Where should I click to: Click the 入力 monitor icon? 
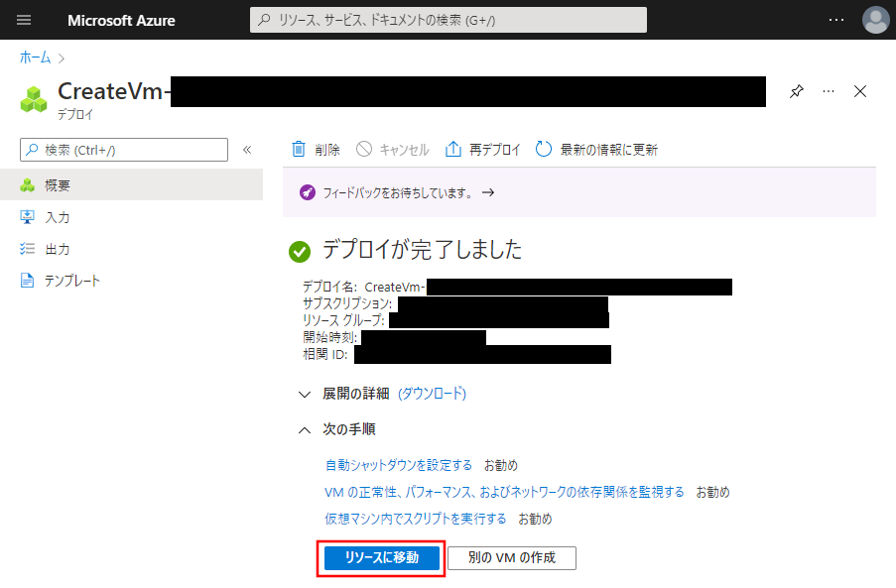coord(27,217)
